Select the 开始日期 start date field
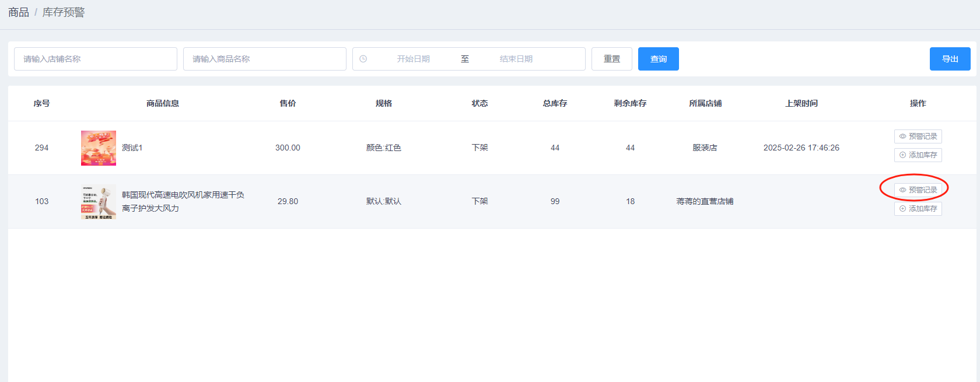 (x=413, y=59)
